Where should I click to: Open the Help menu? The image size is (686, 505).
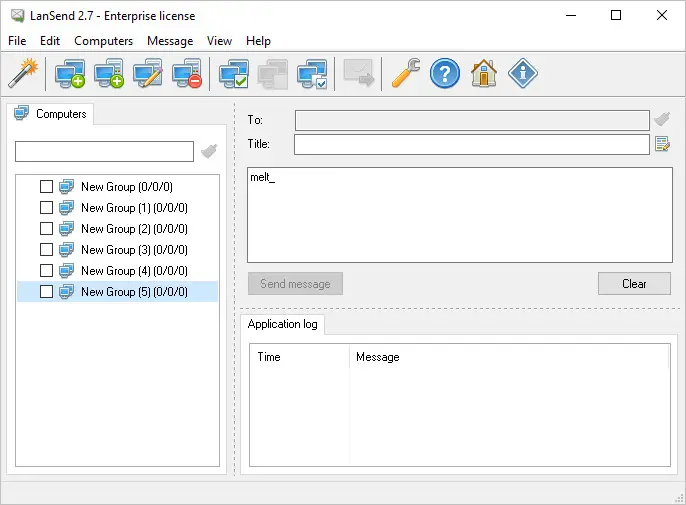point(258,41)
